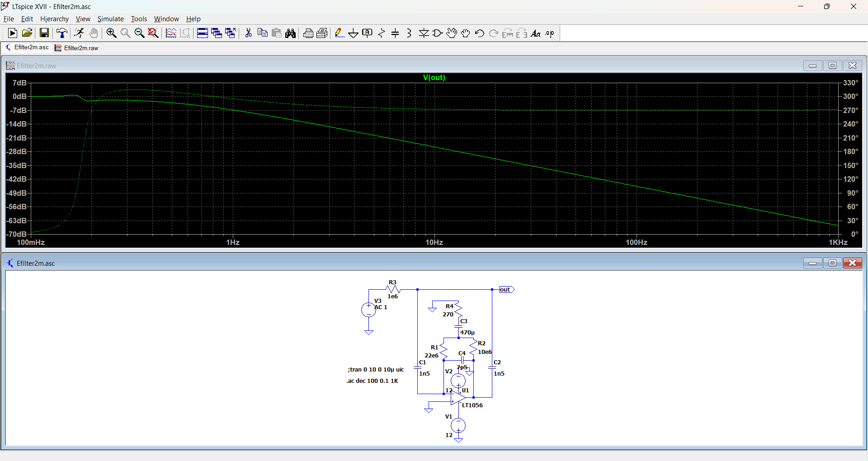Maximize the Efilter2m.raw plot window
868x461 pixels.
point(832,66)
